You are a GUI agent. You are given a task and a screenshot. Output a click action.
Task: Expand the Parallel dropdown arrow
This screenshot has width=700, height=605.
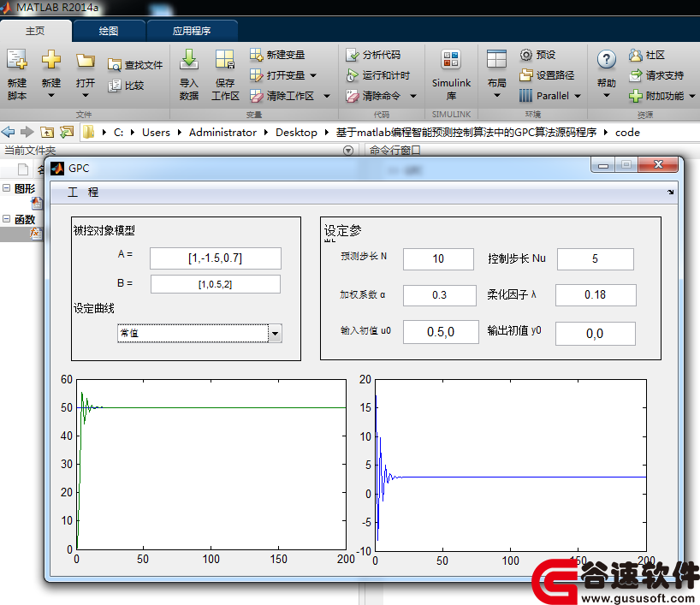578,96
